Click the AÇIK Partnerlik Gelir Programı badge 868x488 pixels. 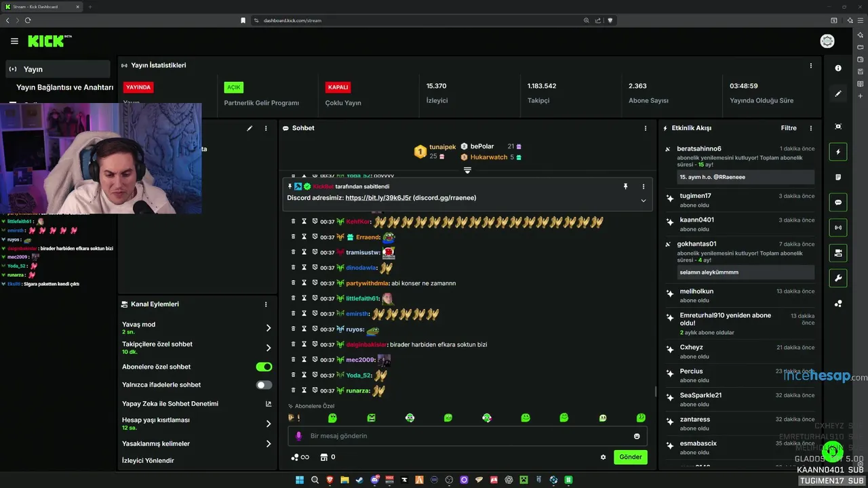234,87
